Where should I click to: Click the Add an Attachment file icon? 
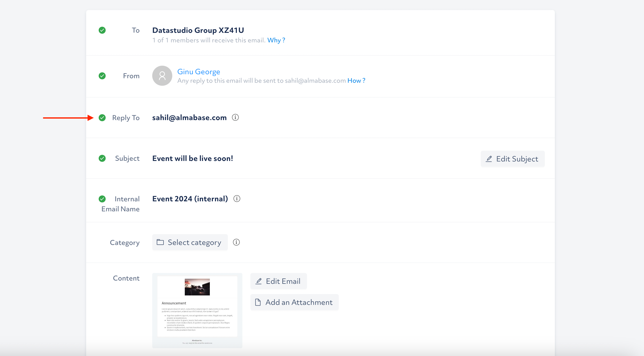(258, 302)
